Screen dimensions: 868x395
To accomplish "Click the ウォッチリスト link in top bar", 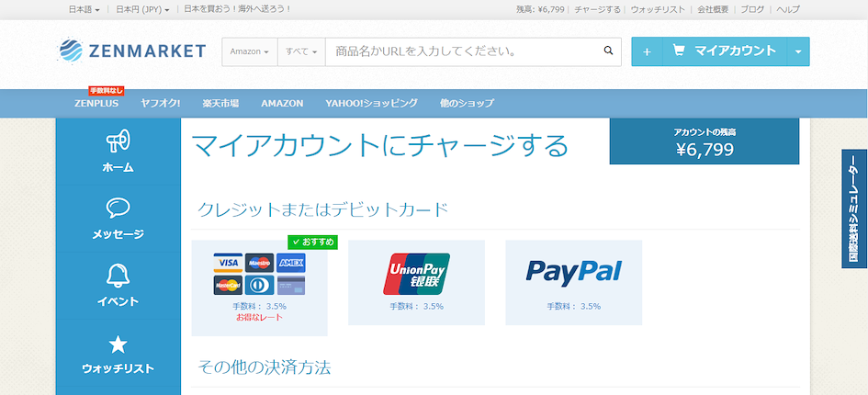I will [658, 9].
